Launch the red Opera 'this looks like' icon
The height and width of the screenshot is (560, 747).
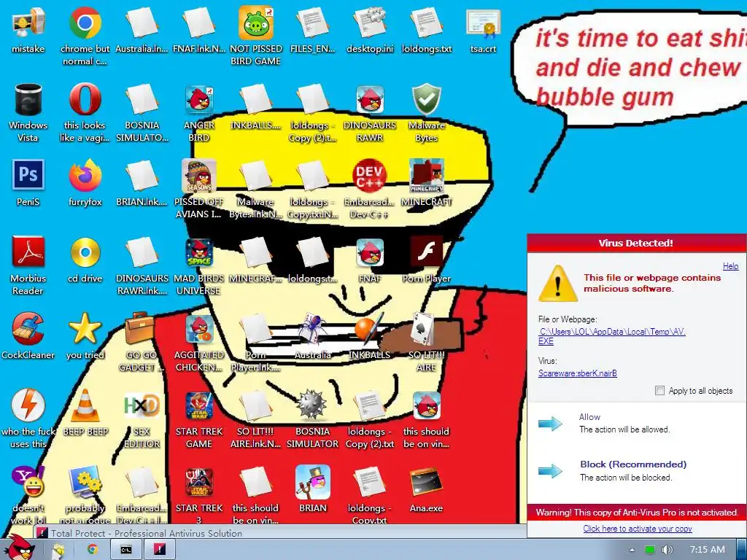tap(85, 99)
